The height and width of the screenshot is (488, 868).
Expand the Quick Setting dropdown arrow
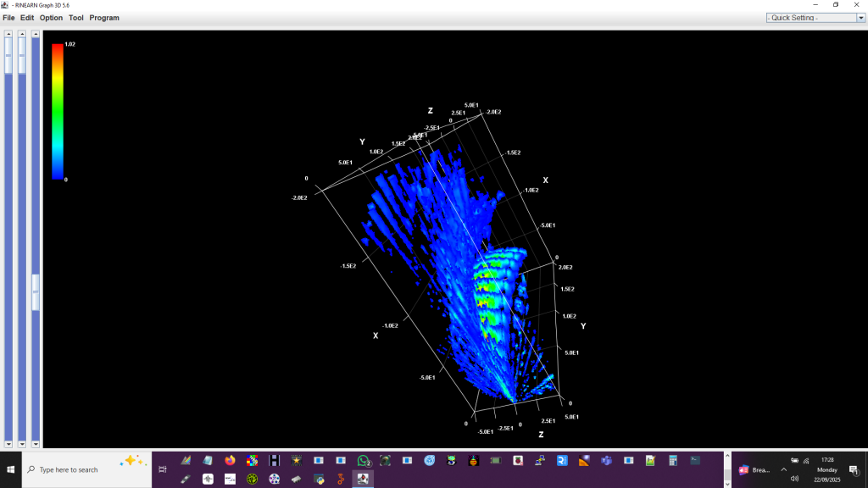tap(860, 18)
